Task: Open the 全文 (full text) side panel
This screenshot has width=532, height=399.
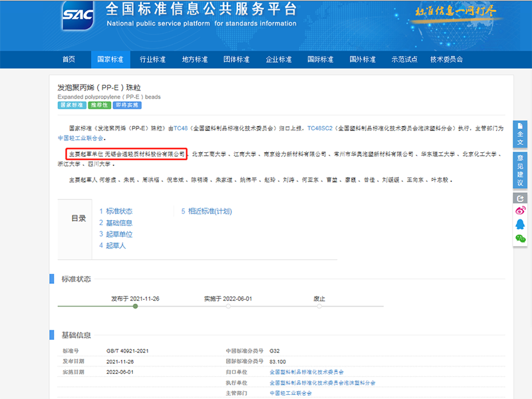Action: click(x=520, y=134)
